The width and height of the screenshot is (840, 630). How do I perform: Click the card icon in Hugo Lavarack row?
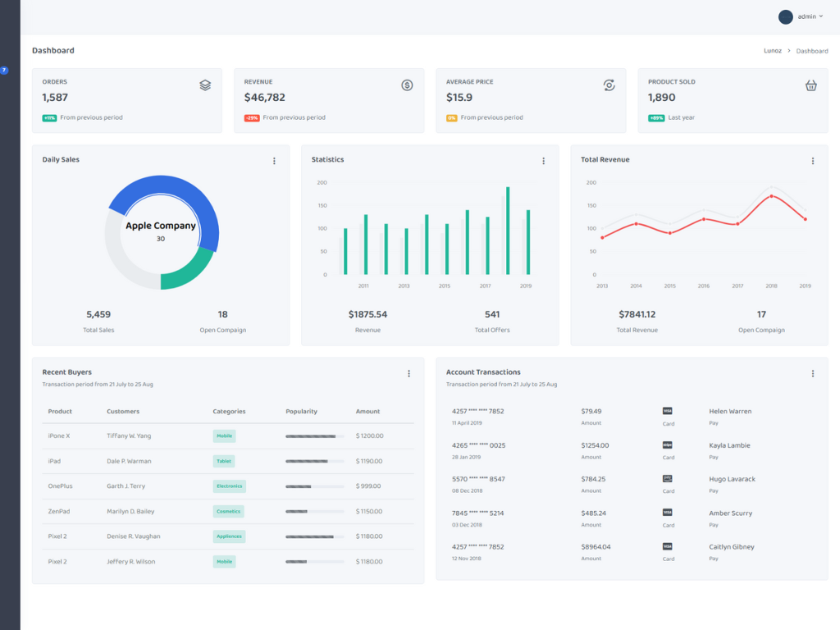(x=667, y=478)
